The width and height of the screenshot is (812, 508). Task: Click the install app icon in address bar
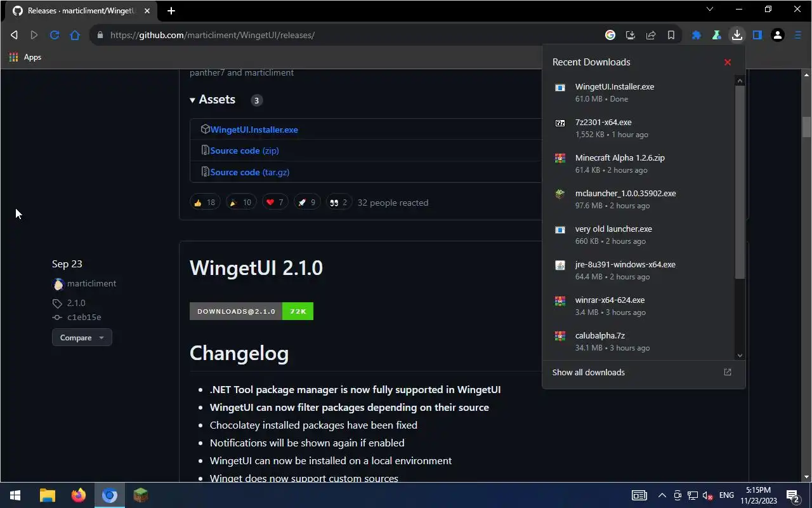click(631, 35)
